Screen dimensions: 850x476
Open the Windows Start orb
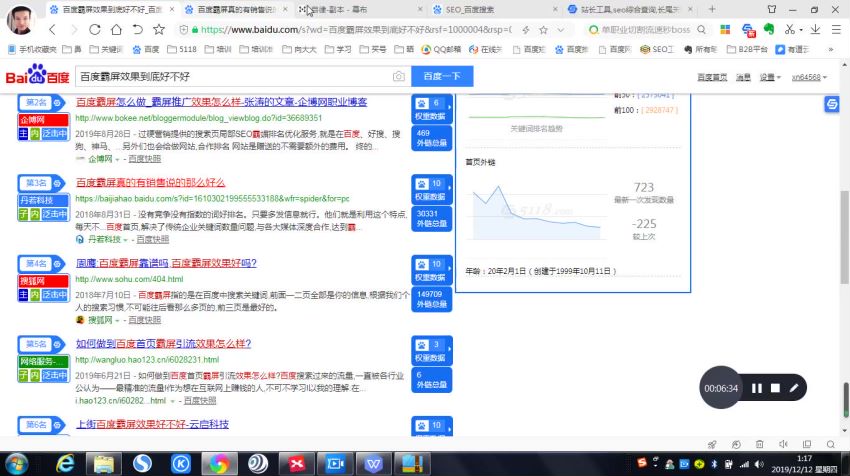pos(16,464)
